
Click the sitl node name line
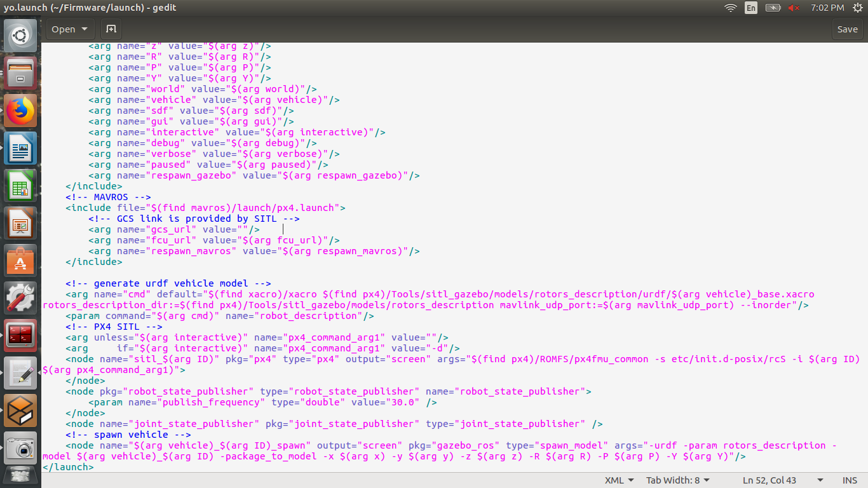451,364
